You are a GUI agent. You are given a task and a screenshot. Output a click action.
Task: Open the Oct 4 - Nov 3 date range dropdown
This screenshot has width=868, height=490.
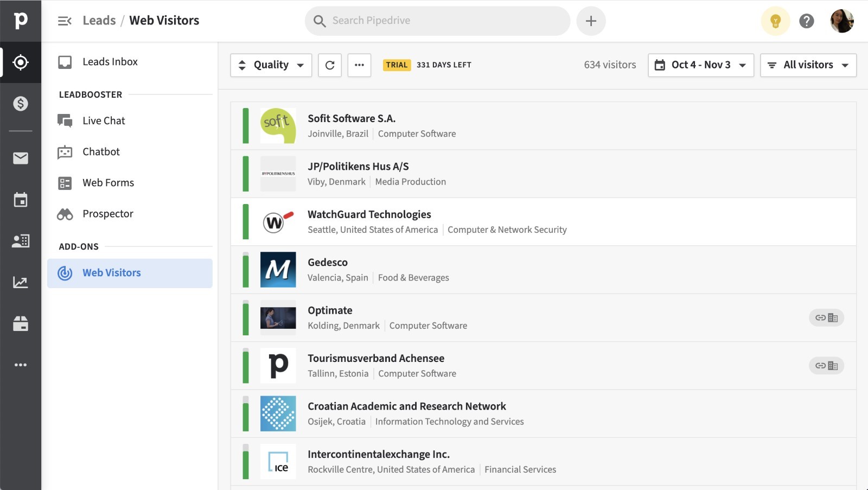pos(700,65)
